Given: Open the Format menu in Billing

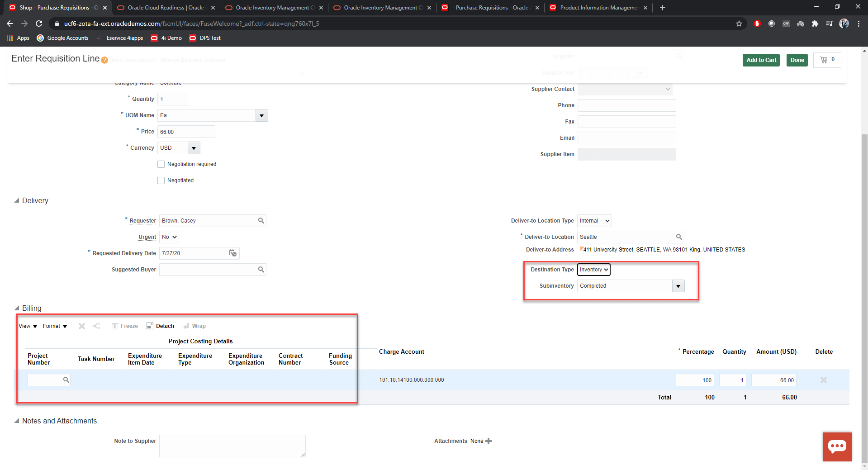Looking at the screenshot, I should click(x=55, y=326).
